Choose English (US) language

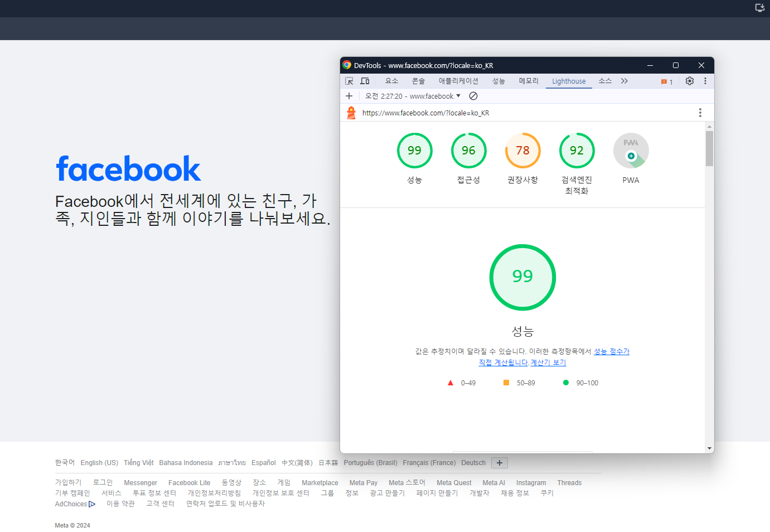click(x=99, y=463)
